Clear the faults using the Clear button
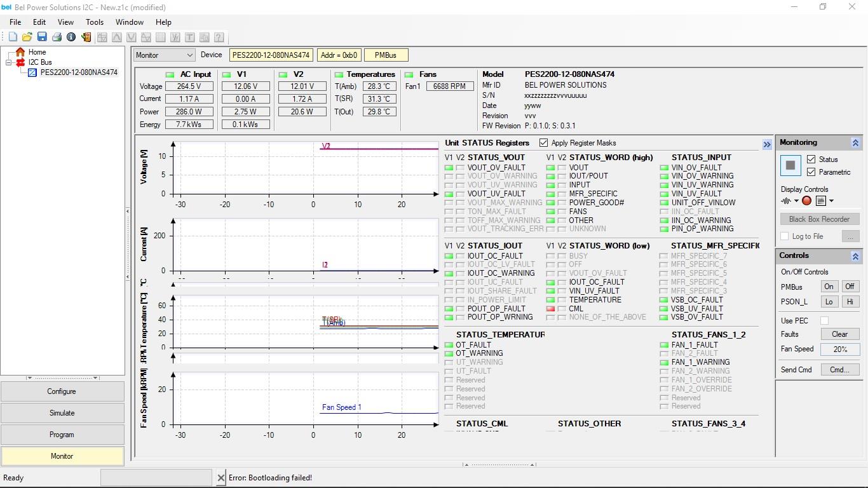Viewport: 868px width, 488px height. pyautogui.click(x=839, y=334)
